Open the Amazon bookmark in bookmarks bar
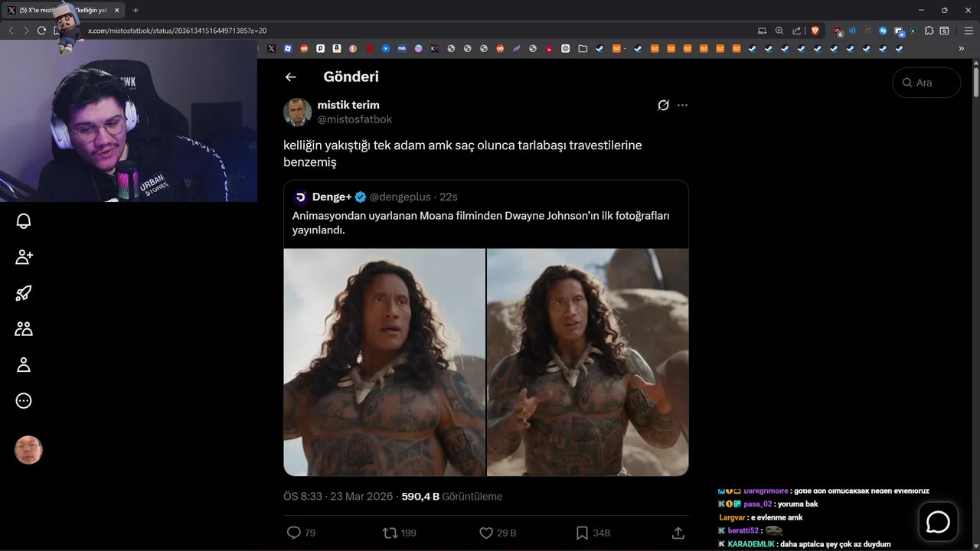980x551 pixels. [x=337, y=48]
